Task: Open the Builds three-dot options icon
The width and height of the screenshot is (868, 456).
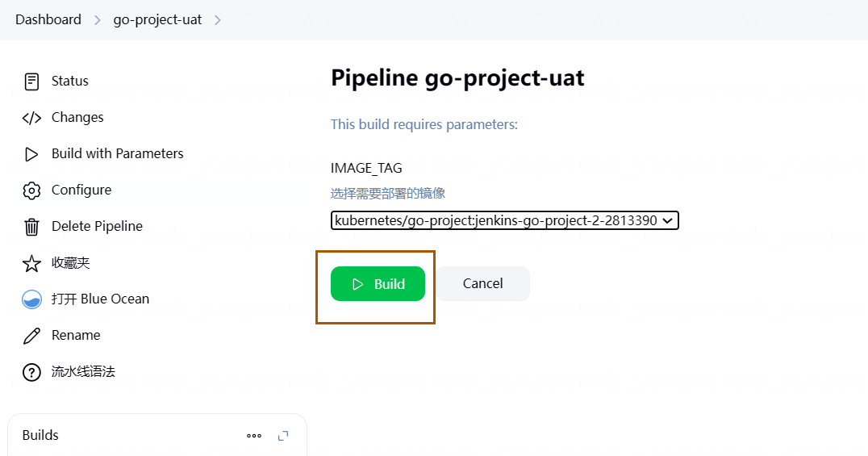Action: click(x=254, y=436)
